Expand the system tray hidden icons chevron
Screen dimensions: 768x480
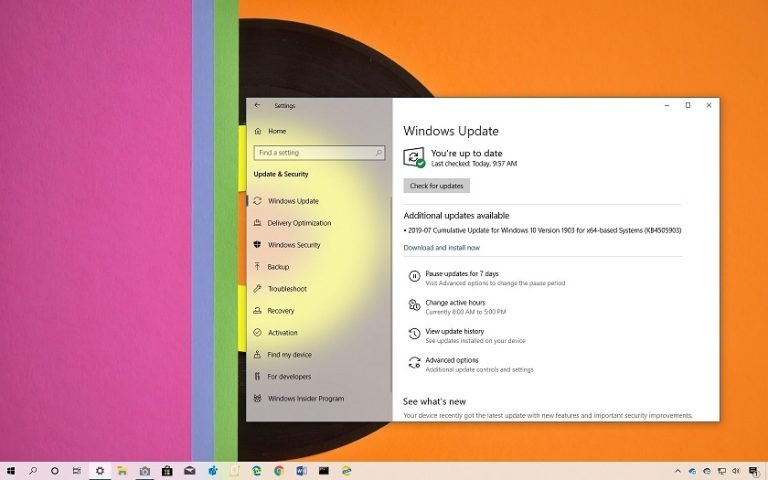click(676, 470)
